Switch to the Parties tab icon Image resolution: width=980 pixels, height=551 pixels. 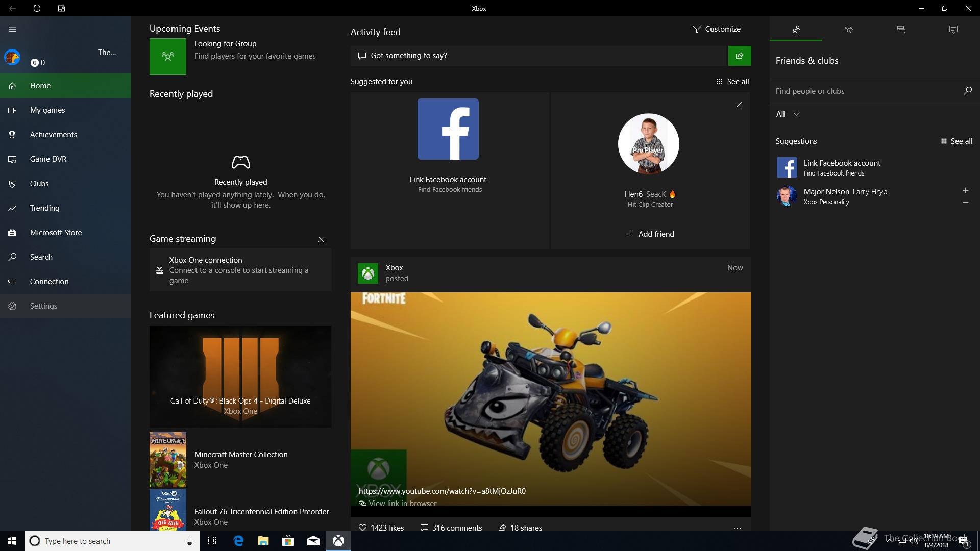tap(848, 30)
